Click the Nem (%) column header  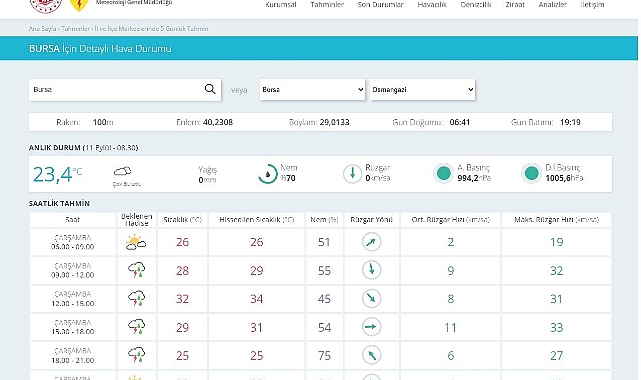tap(324, 220)
